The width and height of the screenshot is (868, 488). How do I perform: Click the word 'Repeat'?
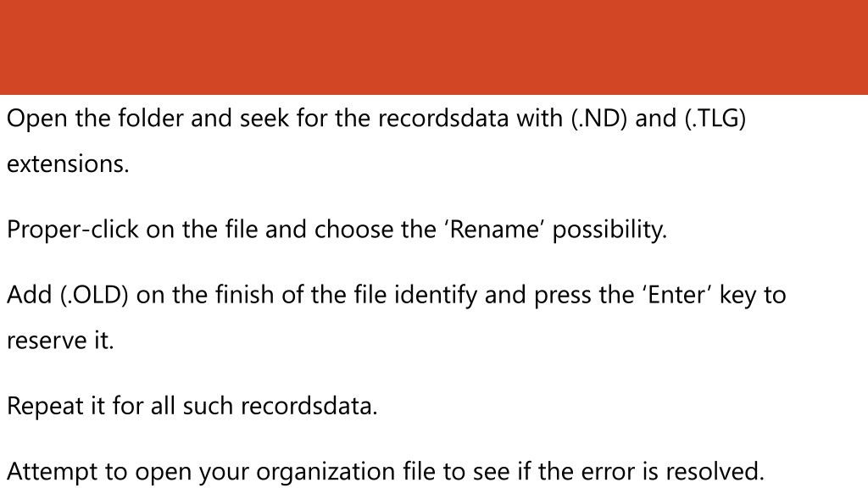coord(44,407)
